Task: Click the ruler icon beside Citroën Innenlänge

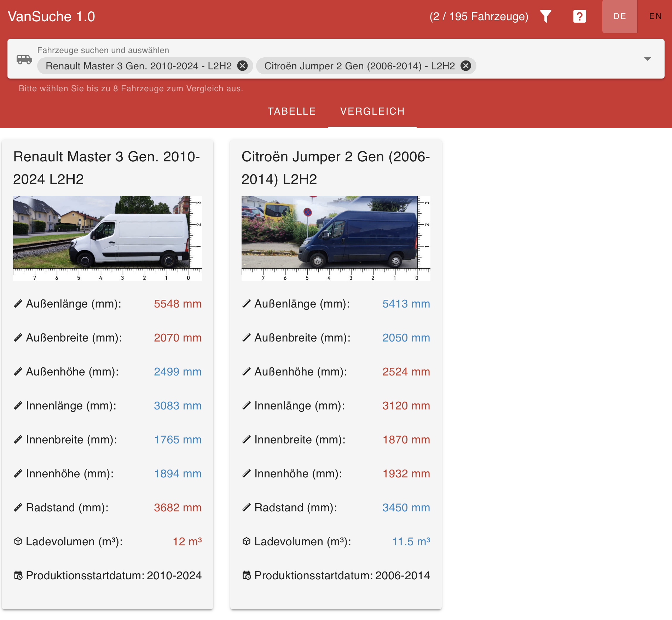Action: click(247, 406)
